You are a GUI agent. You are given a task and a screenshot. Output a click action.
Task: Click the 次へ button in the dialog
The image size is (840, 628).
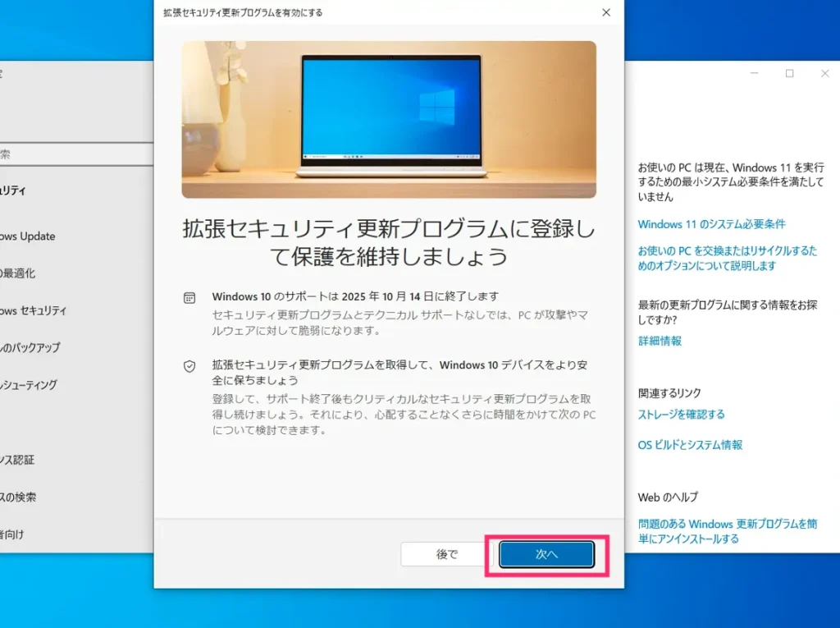546,554
